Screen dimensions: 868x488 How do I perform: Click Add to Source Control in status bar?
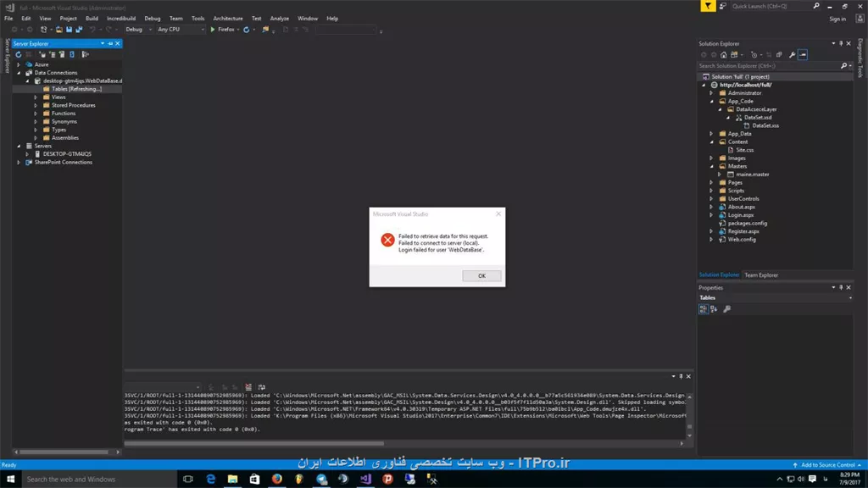click(x=827, y=465)
